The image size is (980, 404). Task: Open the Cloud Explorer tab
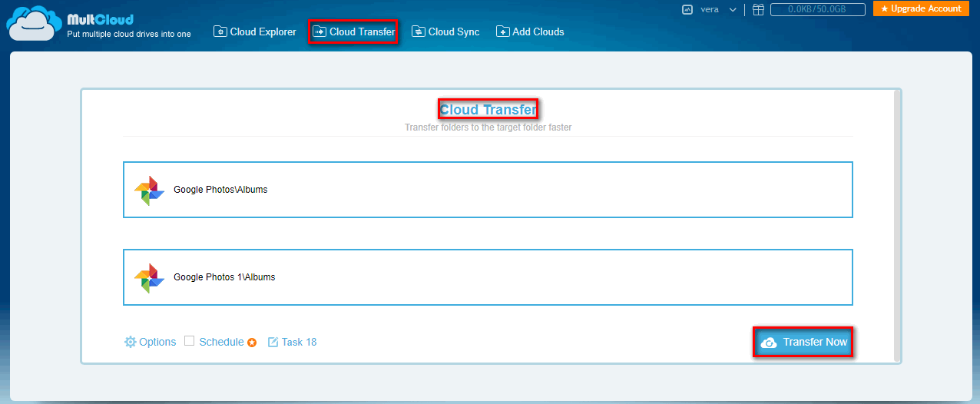[x=255, y=31]
